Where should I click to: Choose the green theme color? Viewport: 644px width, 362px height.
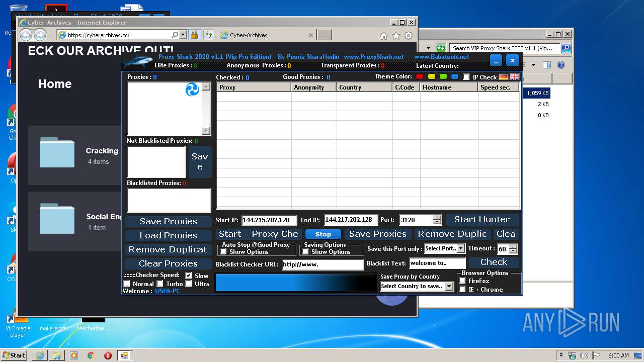443,77
